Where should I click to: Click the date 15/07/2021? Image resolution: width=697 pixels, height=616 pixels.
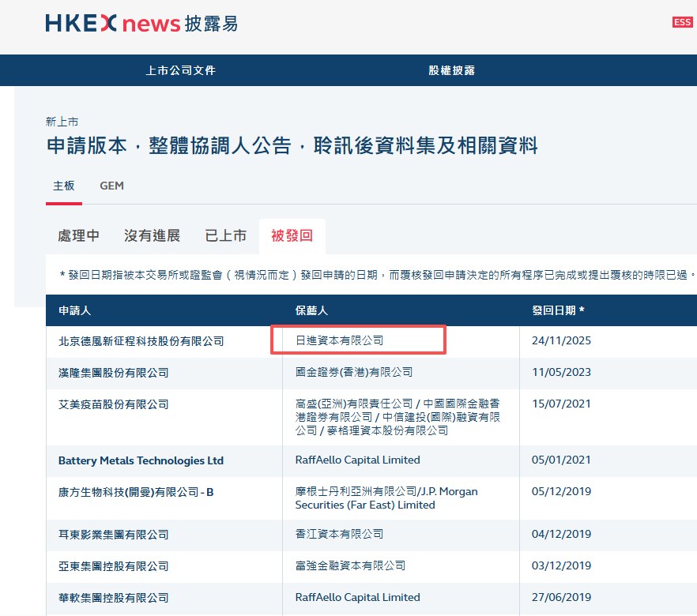tap(561, 404)
